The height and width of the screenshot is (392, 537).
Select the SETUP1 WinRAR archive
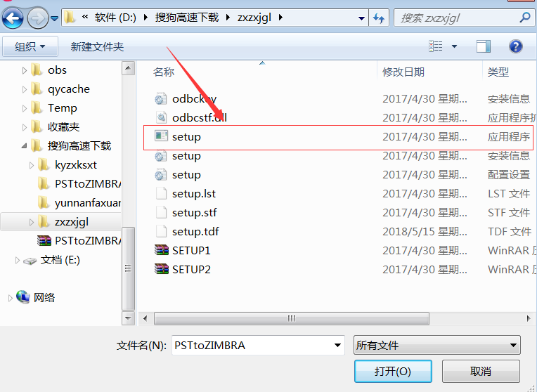pyautogui.click(x=182, y=251)
